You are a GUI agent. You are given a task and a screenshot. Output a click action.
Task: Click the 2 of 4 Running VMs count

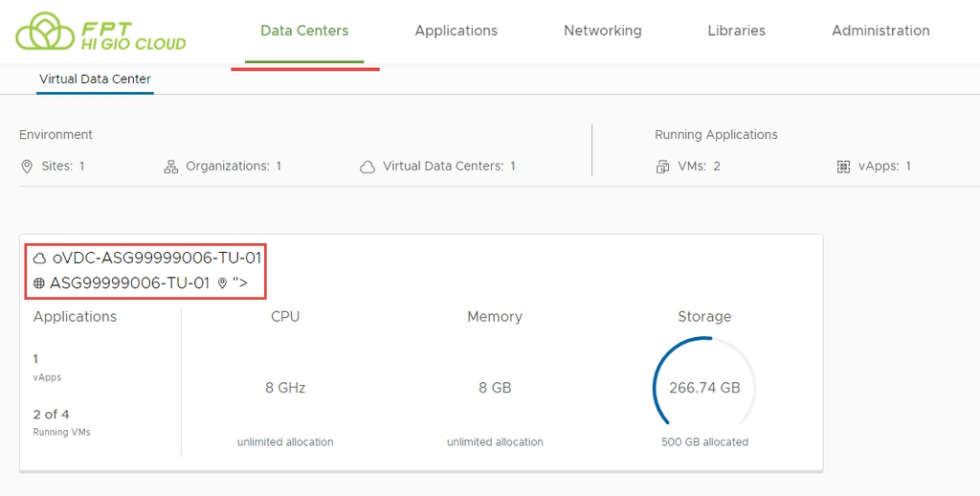point(52,415)
